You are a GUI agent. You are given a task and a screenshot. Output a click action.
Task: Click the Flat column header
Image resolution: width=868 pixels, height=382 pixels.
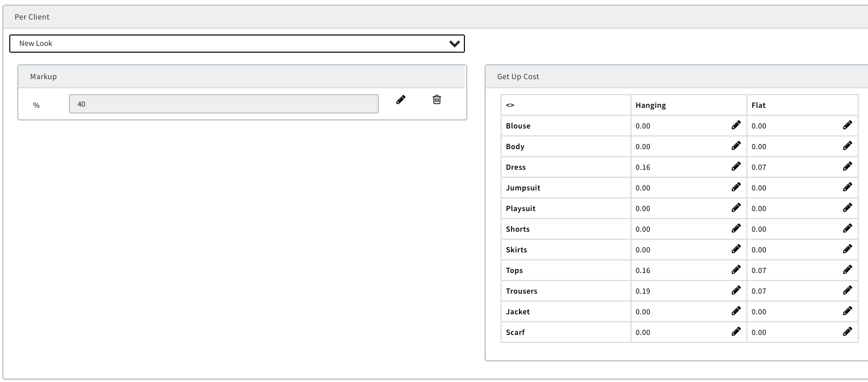pos(758,106)
